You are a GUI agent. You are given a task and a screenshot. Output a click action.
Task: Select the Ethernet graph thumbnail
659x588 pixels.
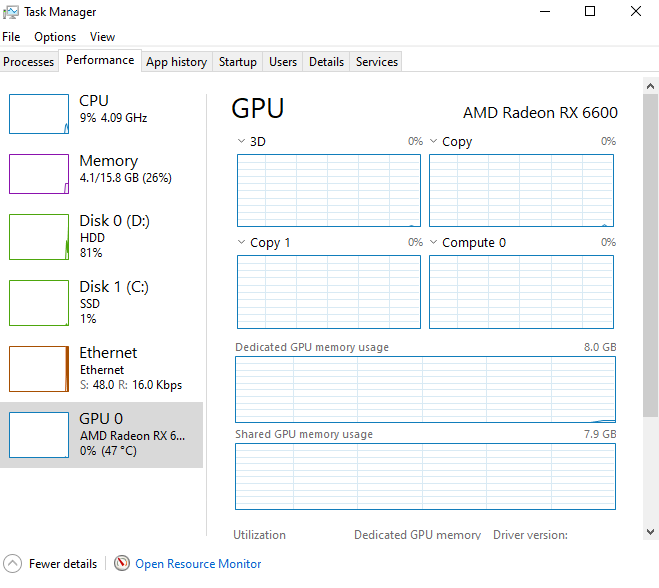tap(39, 369)
